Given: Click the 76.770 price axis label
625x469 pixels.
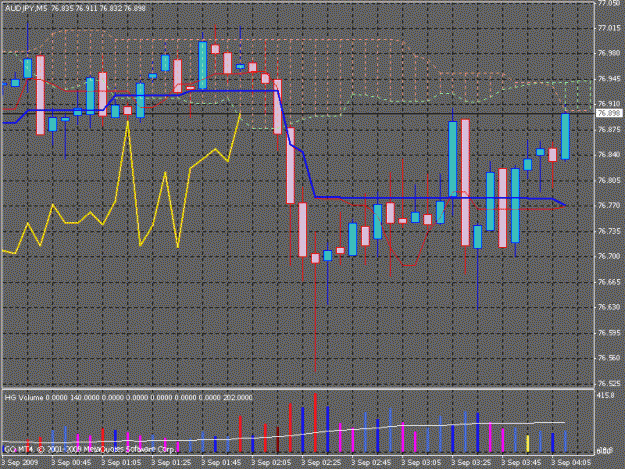Looking at the screenshot, I should click(609, 206).
